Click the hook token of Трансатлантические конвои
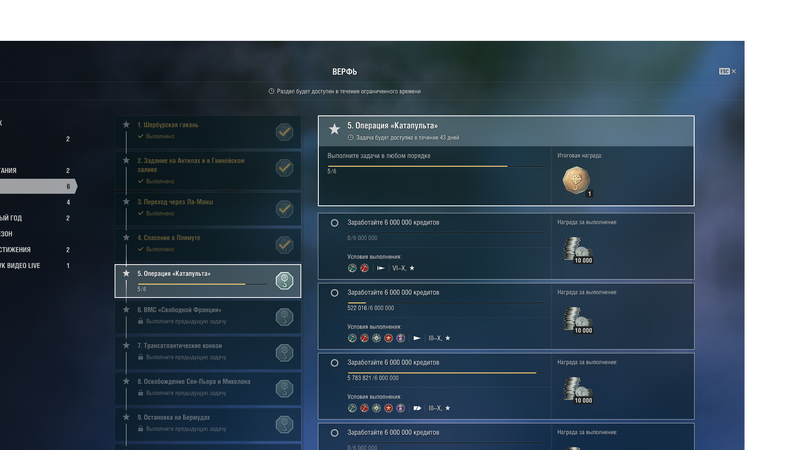This screenshot has height=450, width=800. tap(284, 353)
